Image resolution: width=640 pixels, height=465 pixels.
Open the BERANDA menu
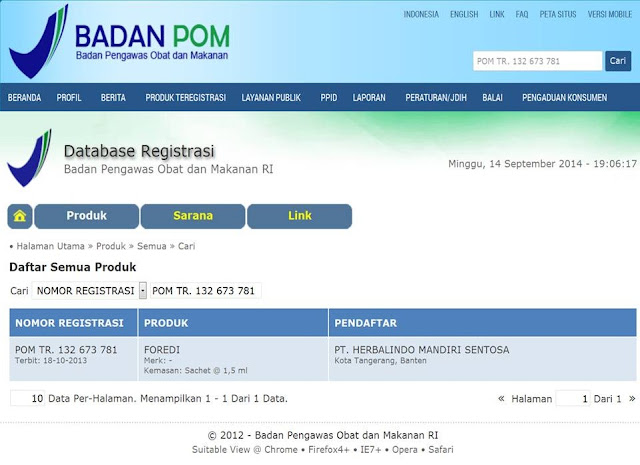coord(24,98)
